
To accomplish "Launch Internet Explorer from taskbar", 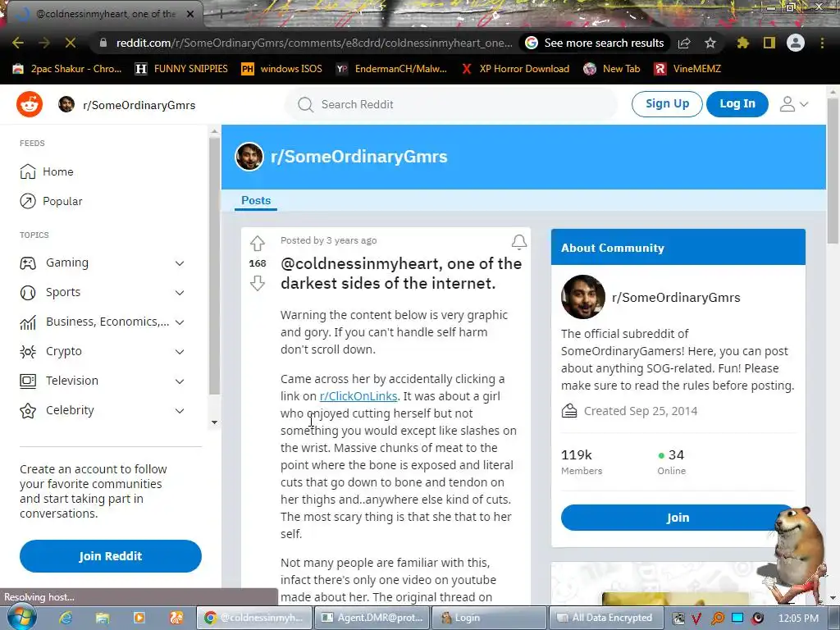I will [x=66, y=618].
